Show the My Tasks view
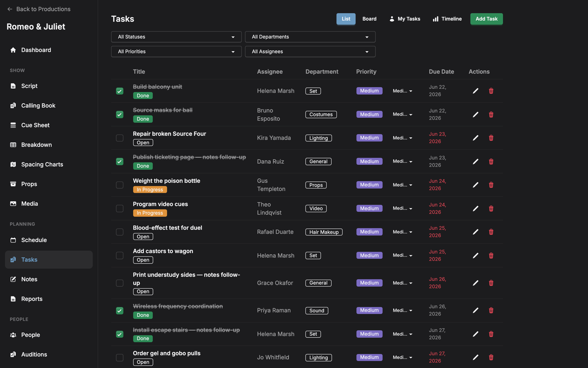This screenshot has width=588, height=368. pos(405,19)
